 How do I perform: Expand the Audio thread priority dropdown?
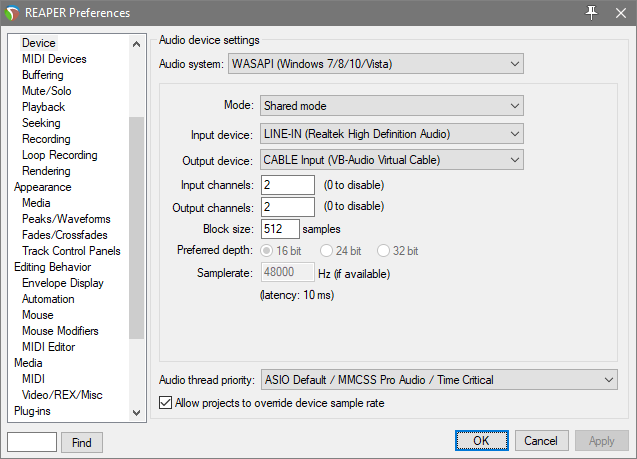point(438,380)
